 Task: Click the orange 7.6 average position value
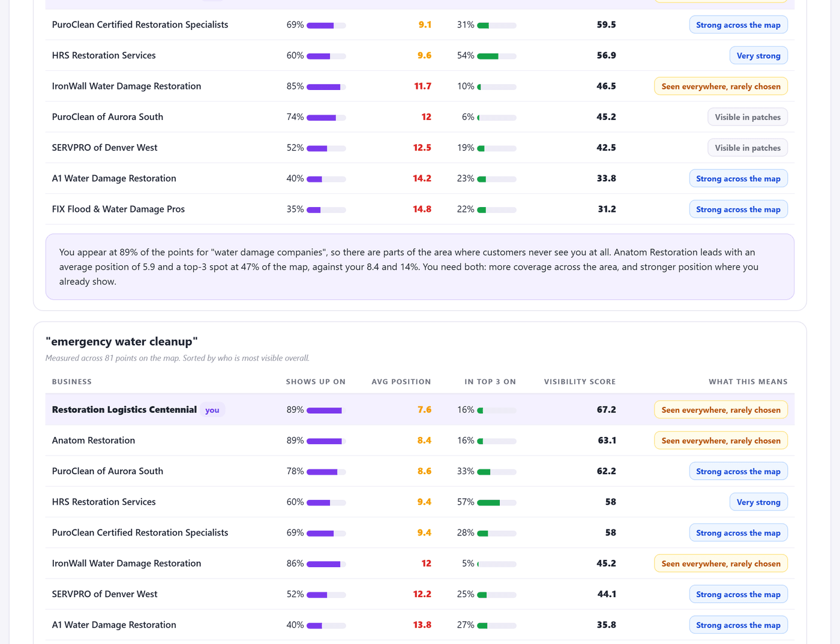coord(424,409)
